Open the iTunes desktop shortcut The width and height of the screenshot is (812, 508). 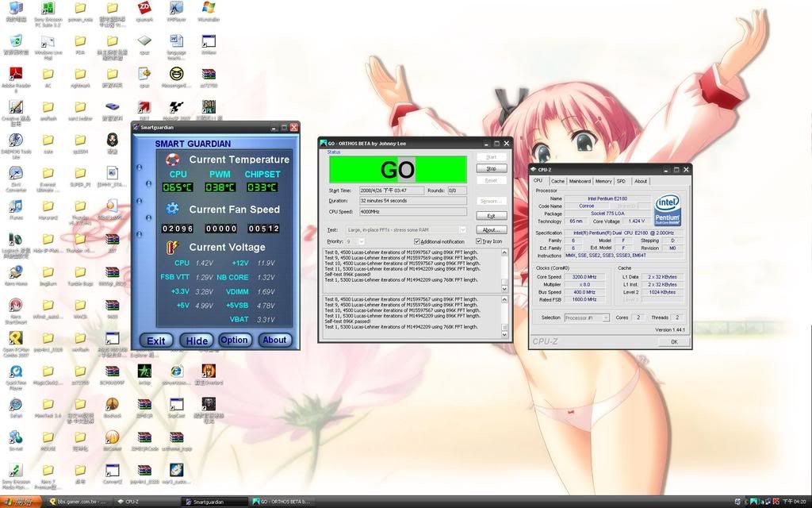click(15, 206)
